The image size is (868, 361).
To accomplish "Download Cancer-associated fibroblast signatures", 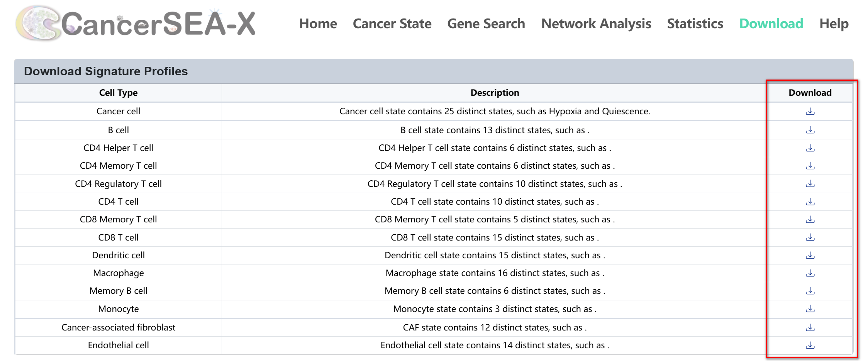I will (810, 327).
